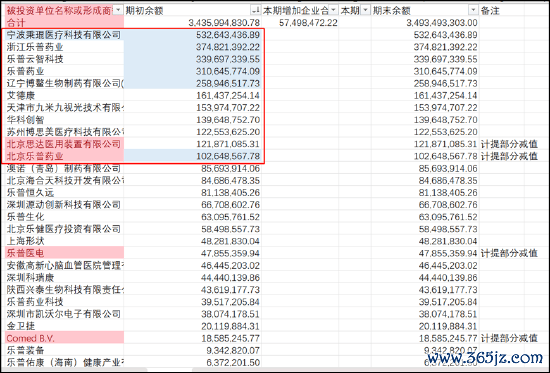
Task: Select 期末余额 cell of 乐普生化
Action: [425, 217]
